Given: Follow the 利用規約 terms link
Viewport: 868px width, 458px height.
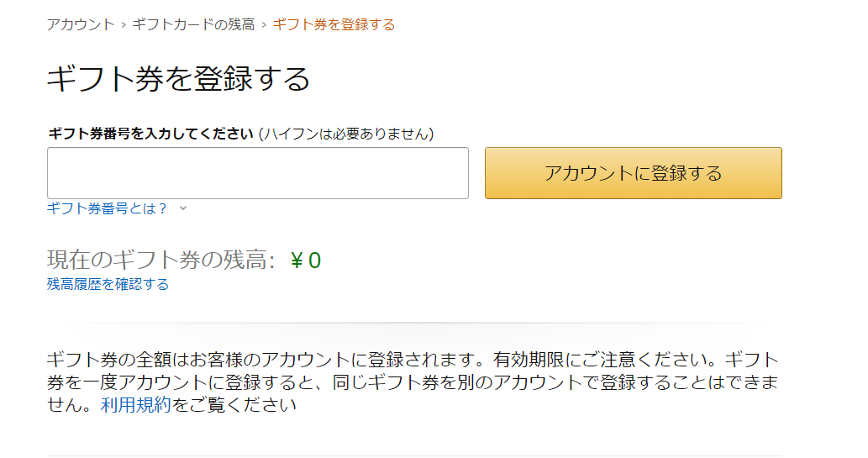Looking at the screenshot, I should click(135, 405).
